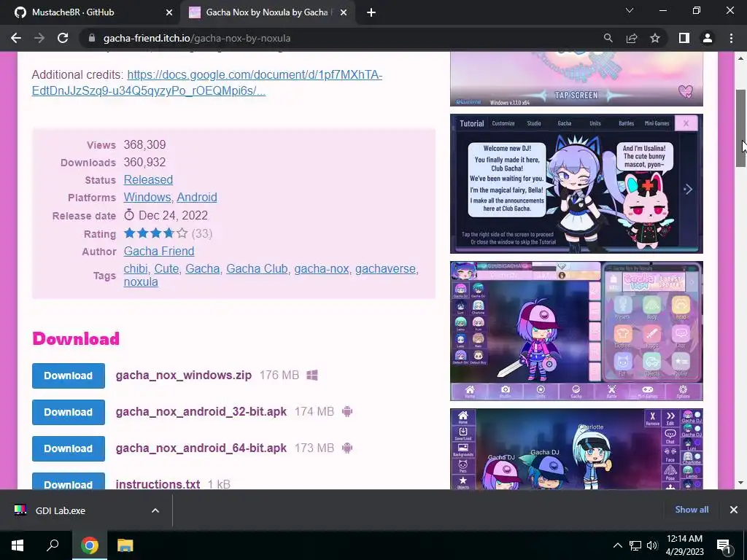Download instructions.txt

[68, 481]
